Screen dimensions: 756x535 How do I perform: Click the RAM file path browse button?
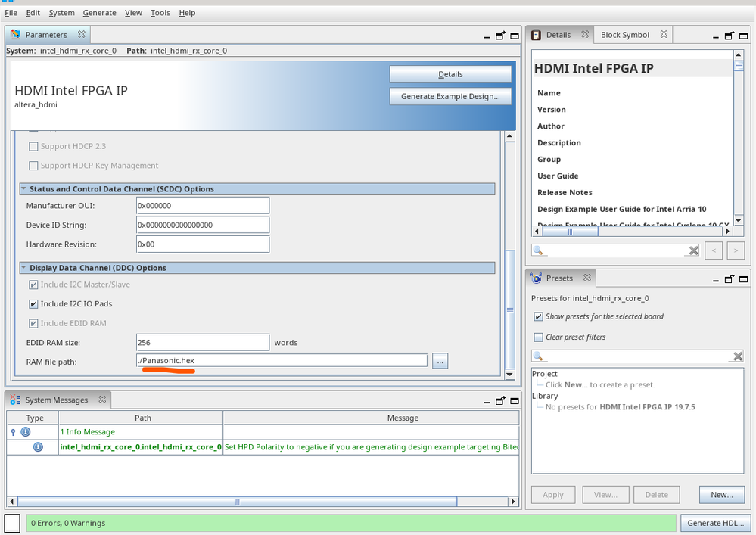[440, 362]
